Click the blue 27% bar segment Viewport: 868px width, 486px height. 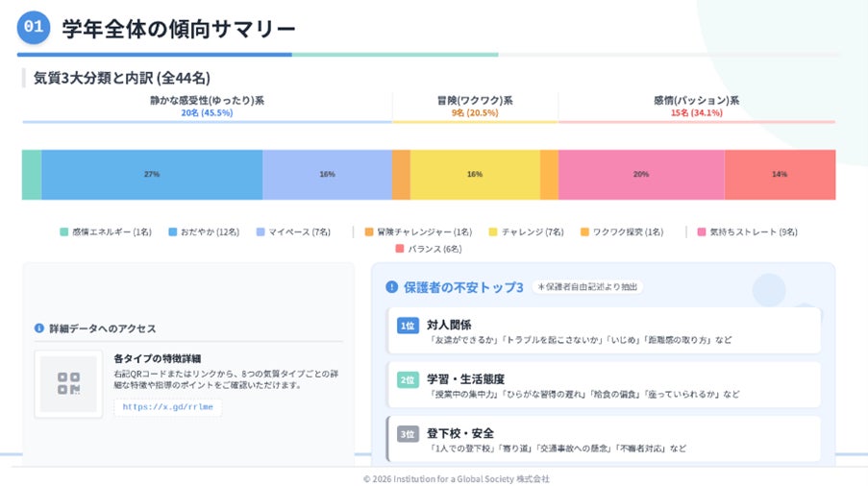tap(152, 175)
